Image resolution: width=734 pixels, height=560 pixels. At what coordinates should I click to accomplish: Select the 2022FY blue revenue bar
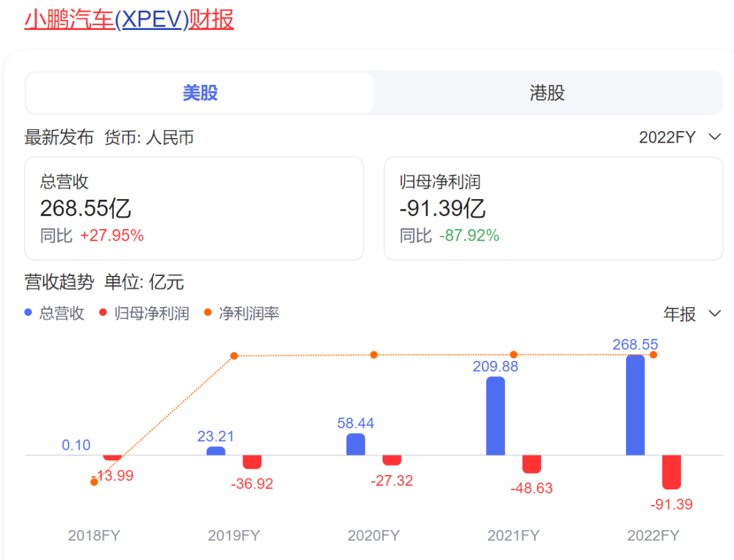click(x=635, y=405)
